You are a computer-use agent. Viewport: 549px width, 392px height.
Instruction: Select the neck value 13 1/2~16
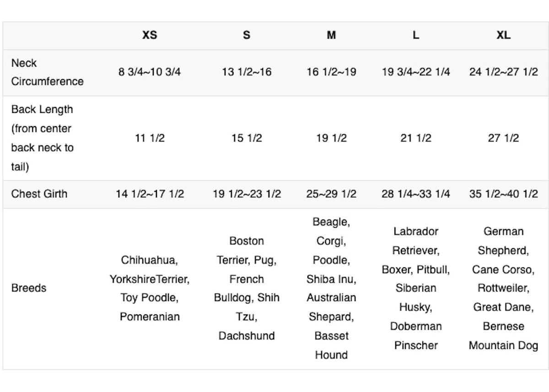247,72
